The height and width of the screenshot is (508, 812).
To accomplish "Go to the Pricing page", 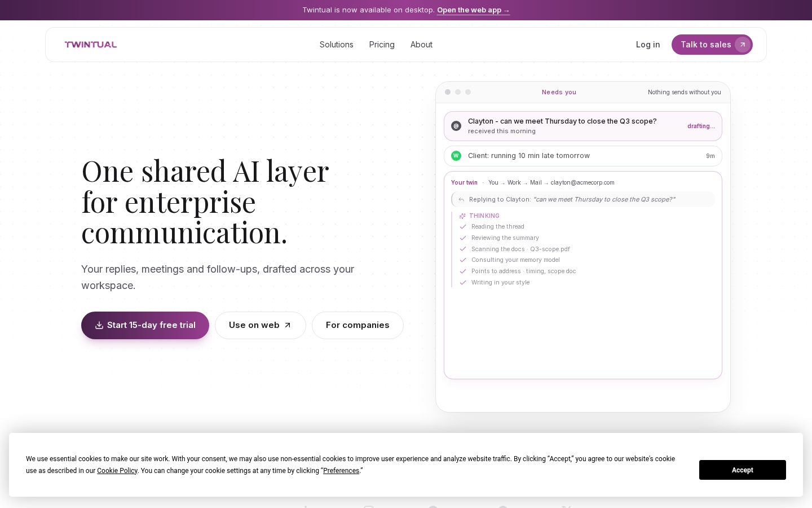I will 382,45.
